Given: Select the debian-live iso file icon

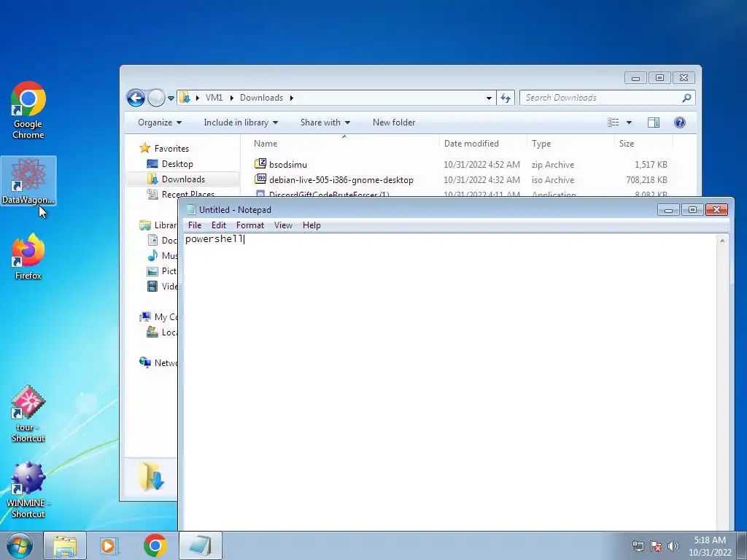Looking at the screenshot, I should tap(260, 179).
